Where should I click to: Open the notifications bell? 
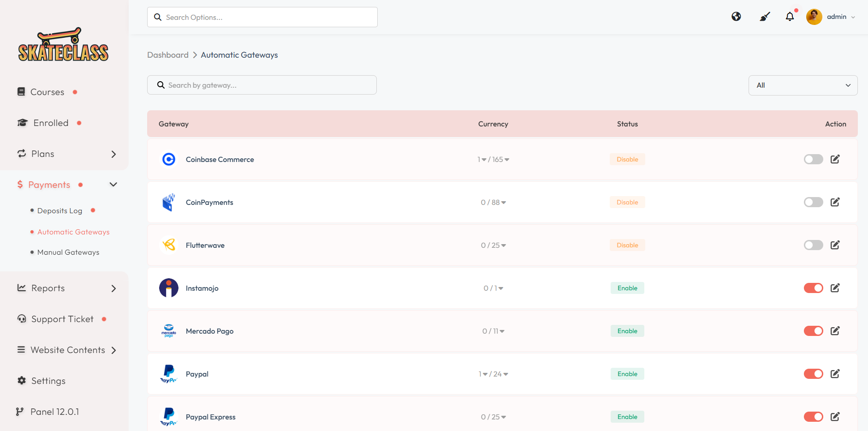[x=790, y=17]
